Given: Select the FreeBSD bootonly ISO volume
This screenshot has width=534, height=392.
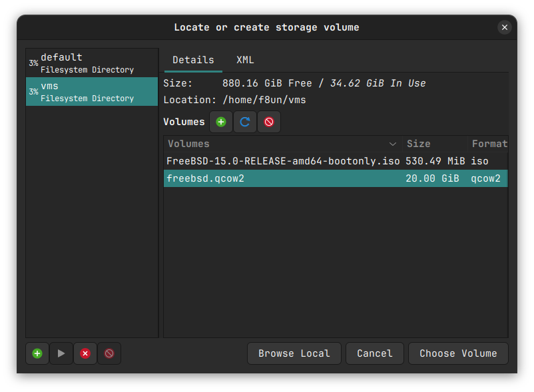Looking at the screenshot, I should click(x=283, y=161).
